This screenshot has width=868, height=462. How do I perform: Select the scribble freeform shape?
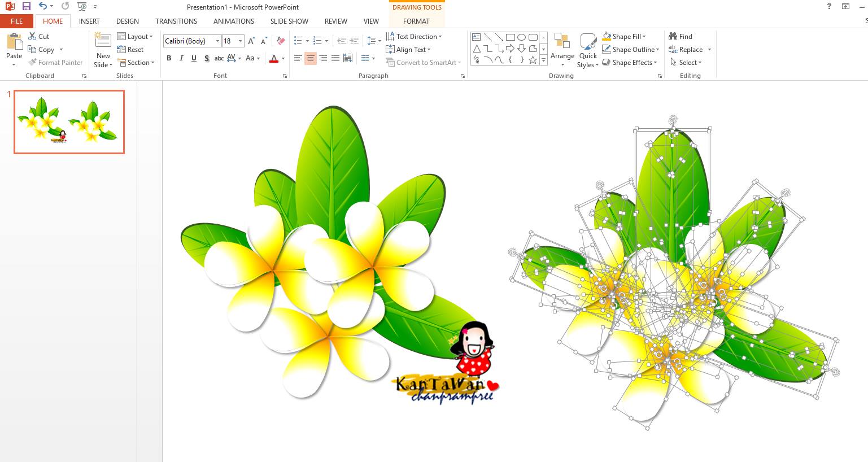[476, 60]
